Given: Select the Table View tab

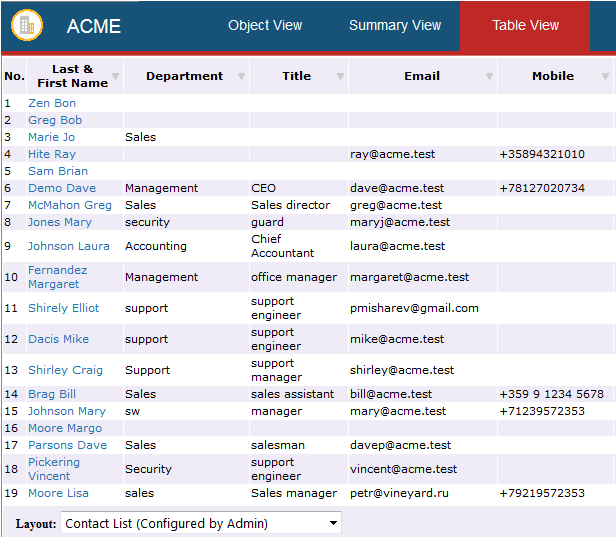Looking at the screenshot, I should pos(525,26).
